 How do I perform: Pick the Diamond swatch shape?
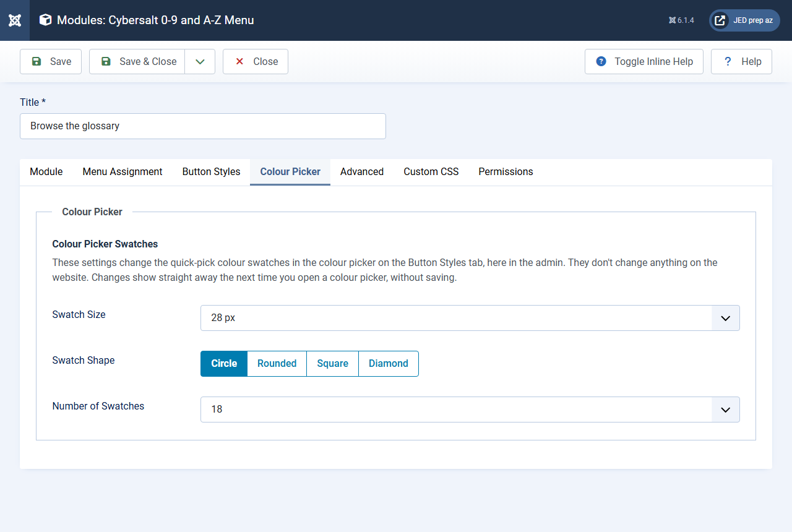389,364
